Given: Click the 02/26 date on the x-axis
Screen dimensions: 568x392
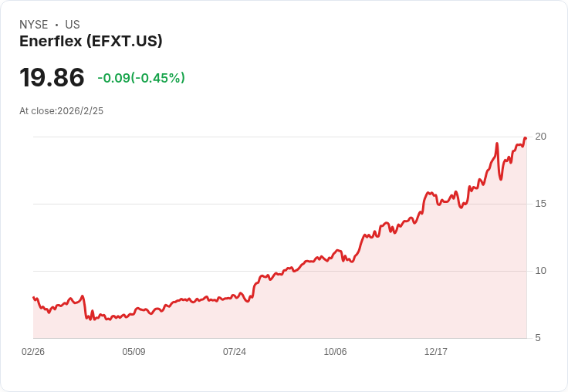Looking at the screenshot, I should (x=33, y=352).
